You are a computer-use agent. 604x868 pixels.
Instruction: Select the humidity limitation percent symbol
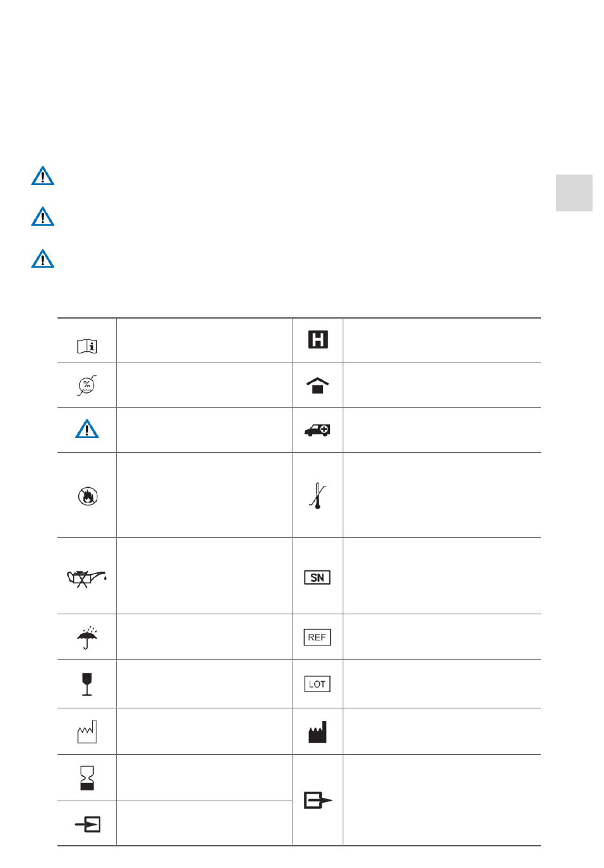[x=87, y=385]
